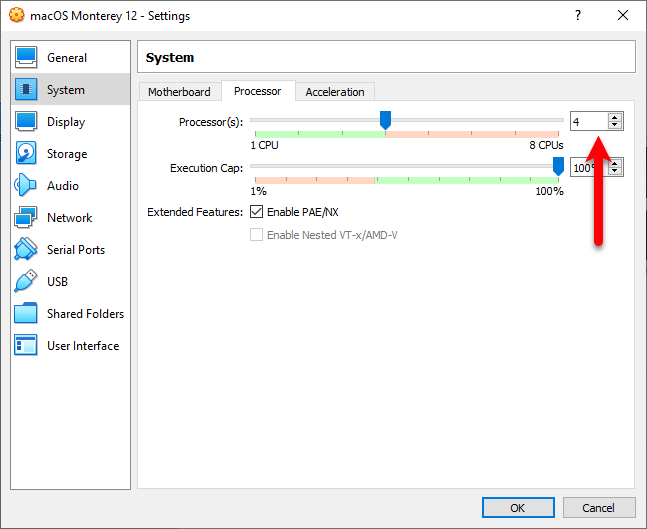Select Network category label
The image size is (647, 529).
(x=70, y=217)
